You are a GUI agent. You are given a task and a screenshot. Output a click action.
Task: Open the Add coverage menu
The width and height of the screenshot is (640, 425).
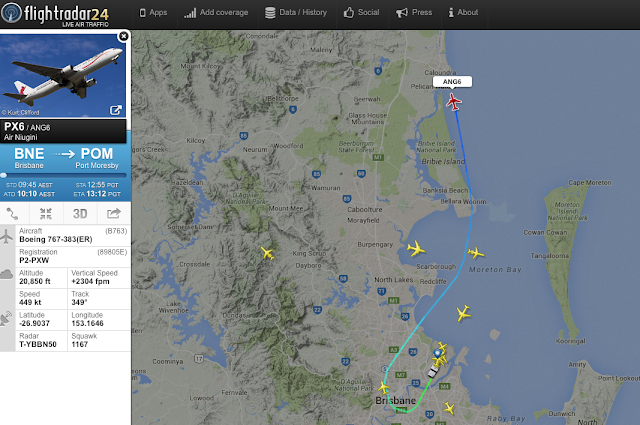point(216,13)
